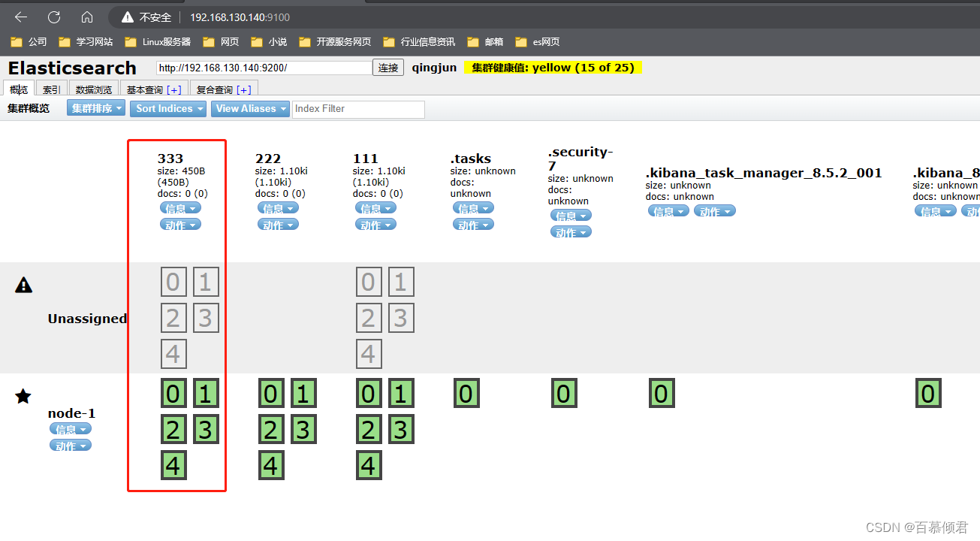Screen dimensions: 980x541
Task: Open the View Aliases dropdown
Action: tap(250, 108)
